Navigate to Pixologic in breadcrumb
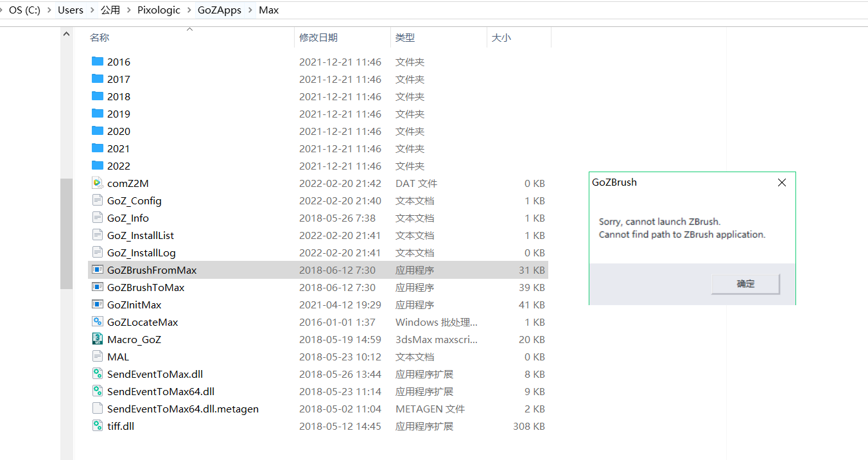 click(x=159, y=10)
